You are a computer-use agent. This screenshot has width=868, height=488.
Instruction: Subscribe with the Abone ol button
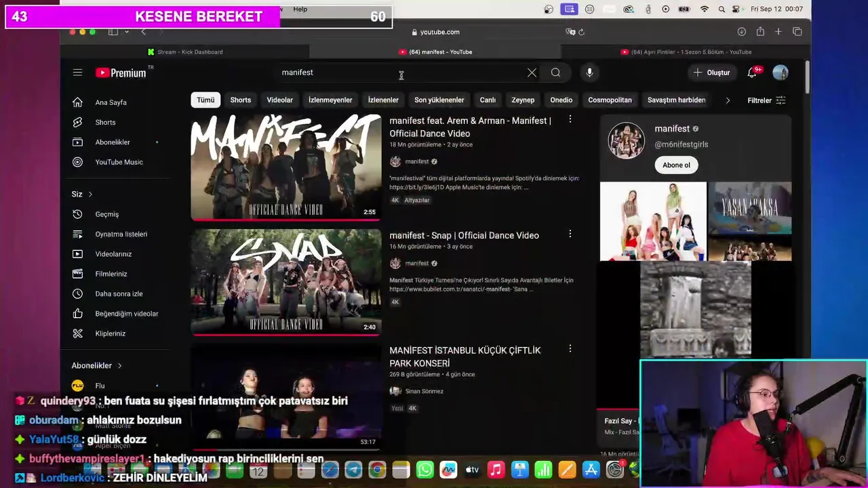[676, 165]
